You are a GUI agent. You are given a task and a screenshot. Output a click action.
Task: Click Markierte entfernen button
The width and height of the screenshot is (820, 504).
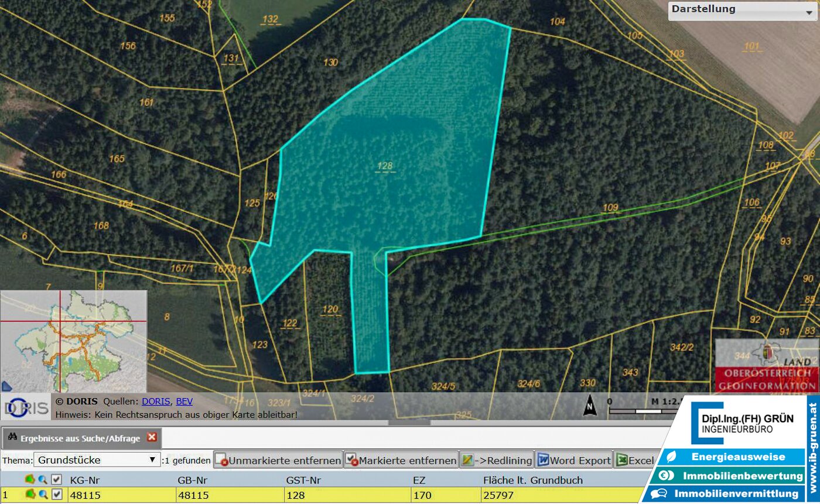401,461
